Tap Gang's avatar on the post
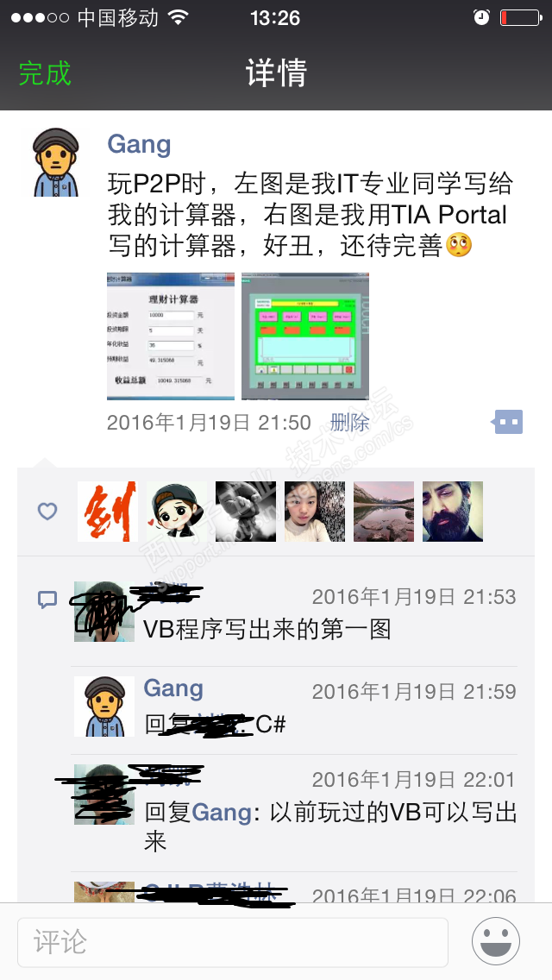 (56, 162)
